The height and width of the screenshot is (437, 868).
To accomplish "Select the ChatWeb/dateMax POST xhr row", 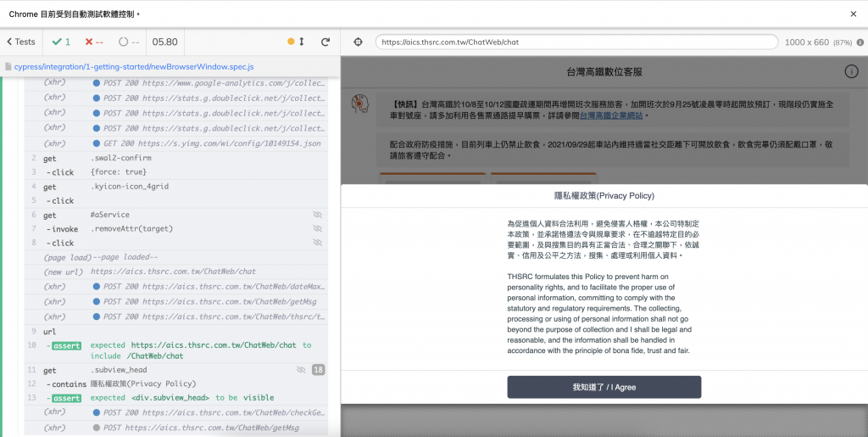I will pos(176,287).
